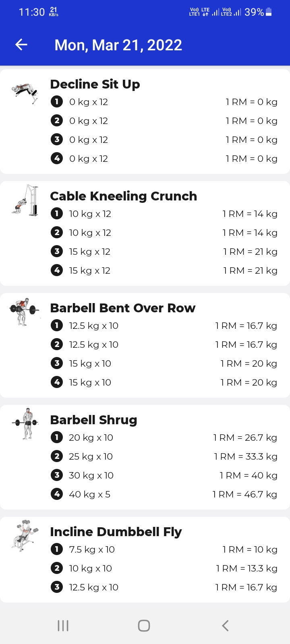Open the Barbell Shrug exercise title
Viewport: 290px width, 644px height.
(93, 420)
